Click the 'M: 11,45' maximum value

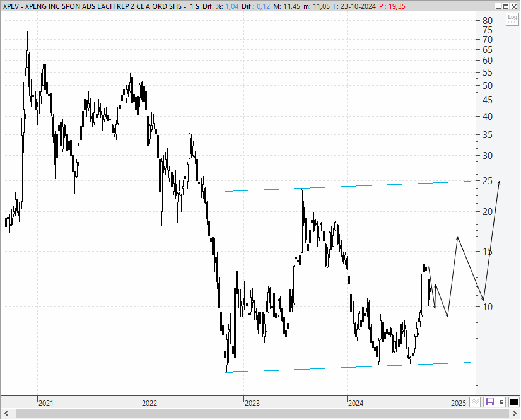coord(286,6)
